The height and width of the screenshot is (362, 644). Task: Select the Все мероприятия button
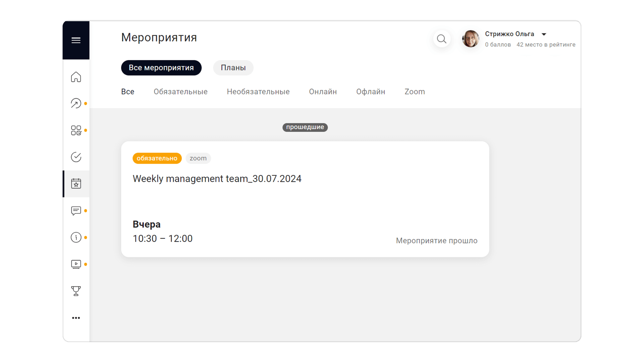(x=161, y=68)
